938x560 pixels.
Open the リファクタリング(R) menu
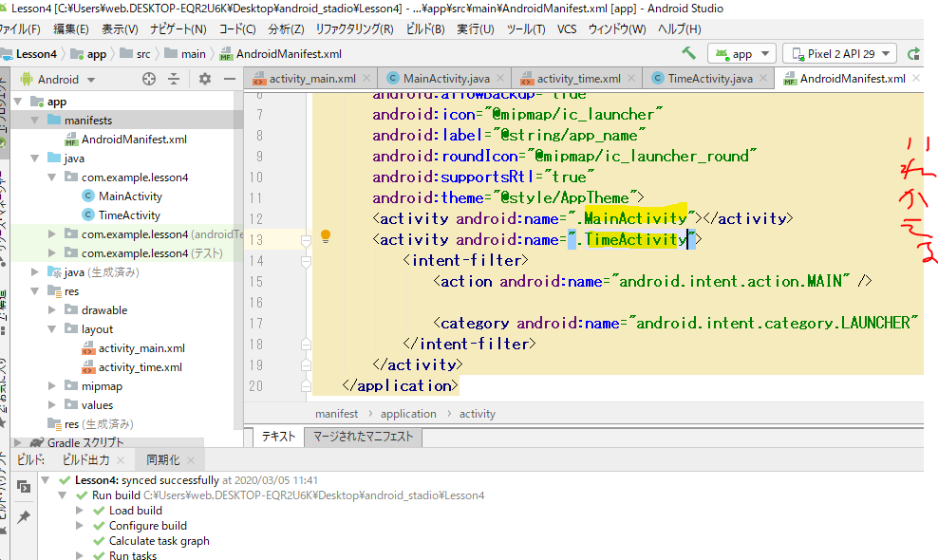[354, 29]
